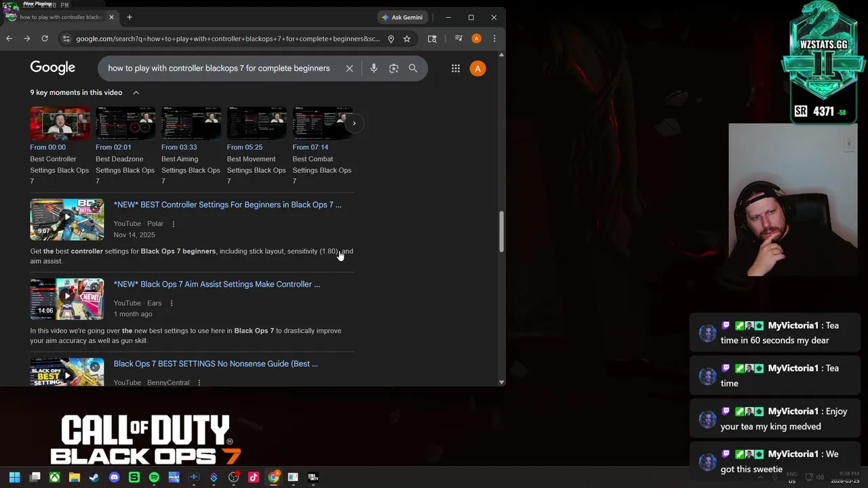Open Xbox app from taskbar

point(54,477)
